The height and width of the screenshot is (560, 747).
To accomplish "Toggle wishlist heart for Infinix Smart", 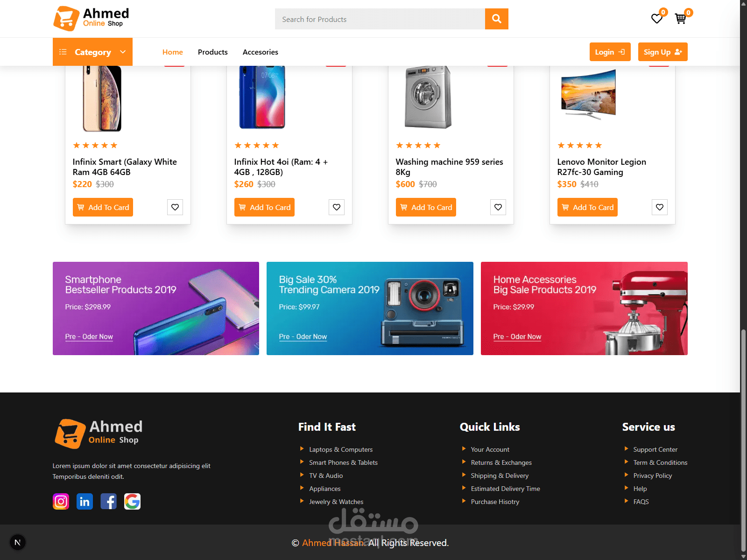I will click(x=175, y=207).
